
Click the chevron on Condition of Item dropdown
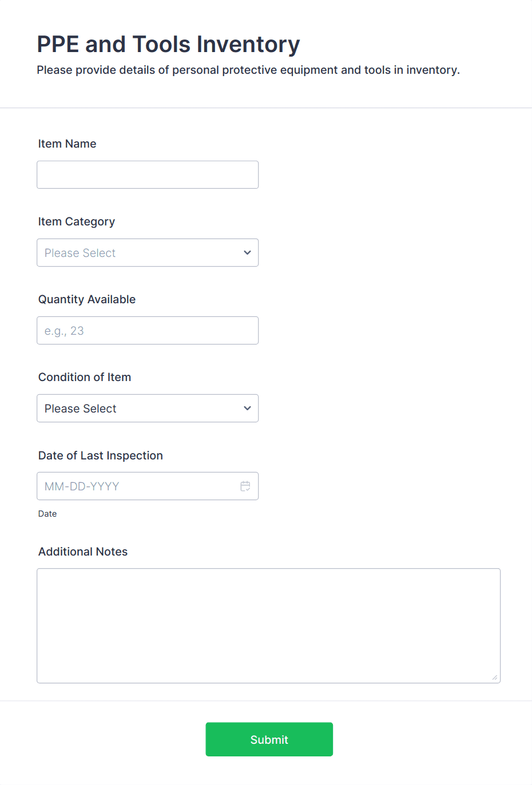(247, 408)
